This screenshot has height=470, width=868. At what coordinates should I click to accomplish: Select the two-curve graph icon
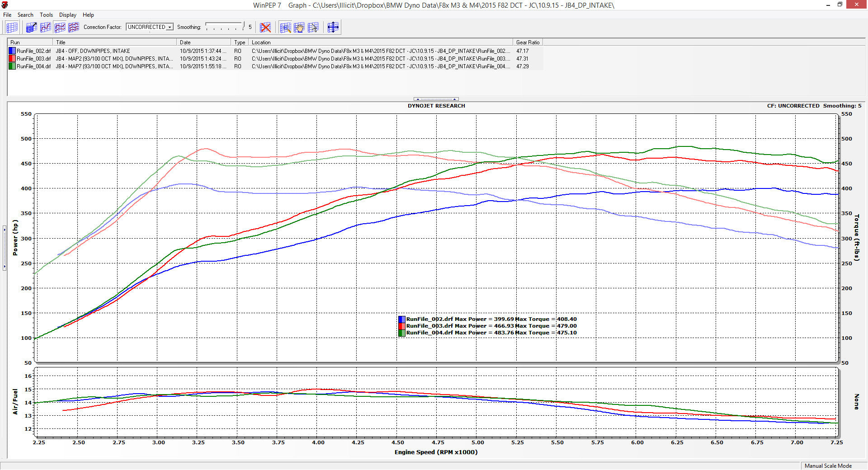point(60,28)
